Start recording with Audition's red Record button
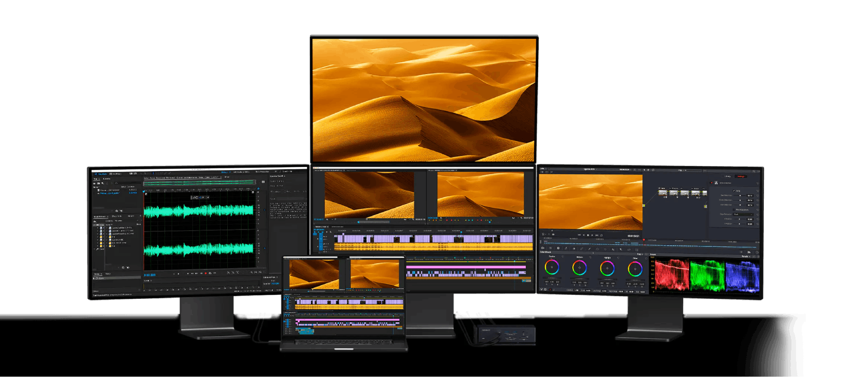868x377 pixels. point(205,273)
